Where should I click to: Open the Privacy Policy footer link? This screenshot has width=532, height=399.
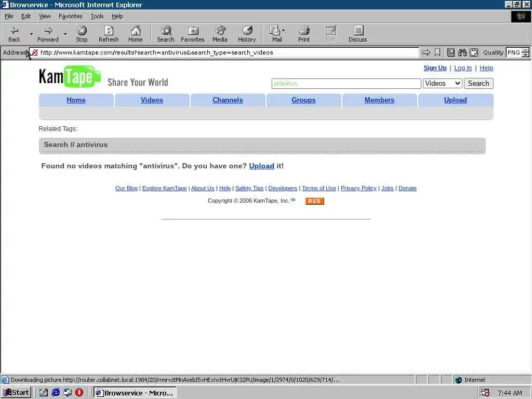tap(358, 188)
